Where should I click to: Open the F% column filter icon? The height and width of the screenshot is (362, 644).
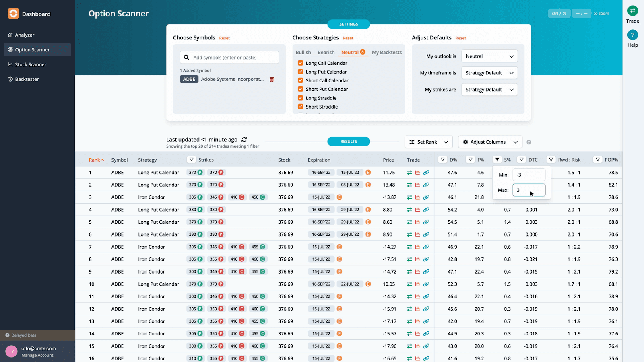click(470, 160)
